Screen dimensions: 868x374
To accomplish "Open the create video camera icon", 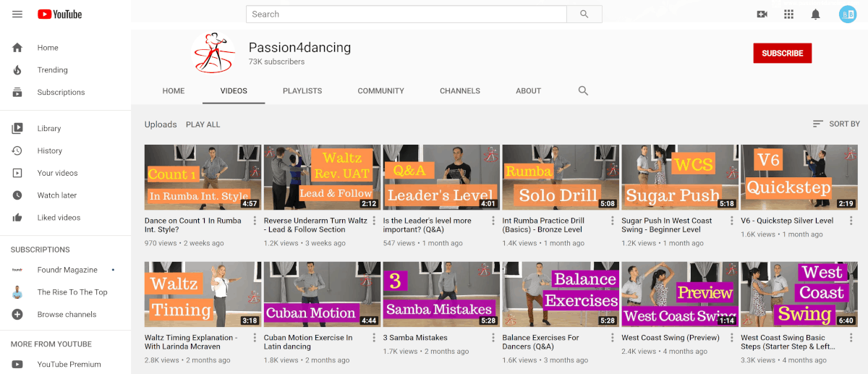I will pyautogui.click(x=762, y=14).
